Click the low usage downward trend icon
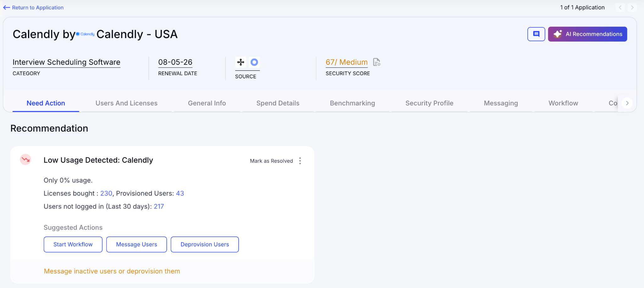Screen dimensions: 644x288 [25, 160]
